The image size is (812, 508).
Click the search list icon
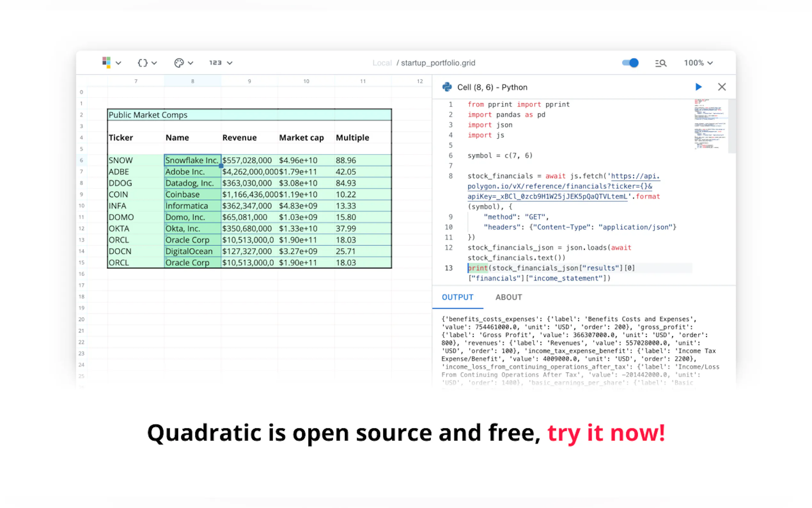(x=660, y=63)
